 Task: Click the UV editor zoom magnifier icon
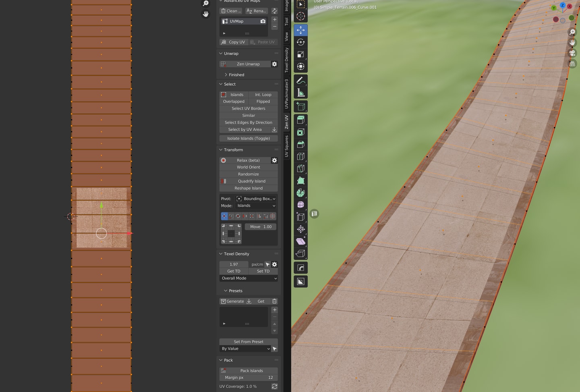click(205, 4)
